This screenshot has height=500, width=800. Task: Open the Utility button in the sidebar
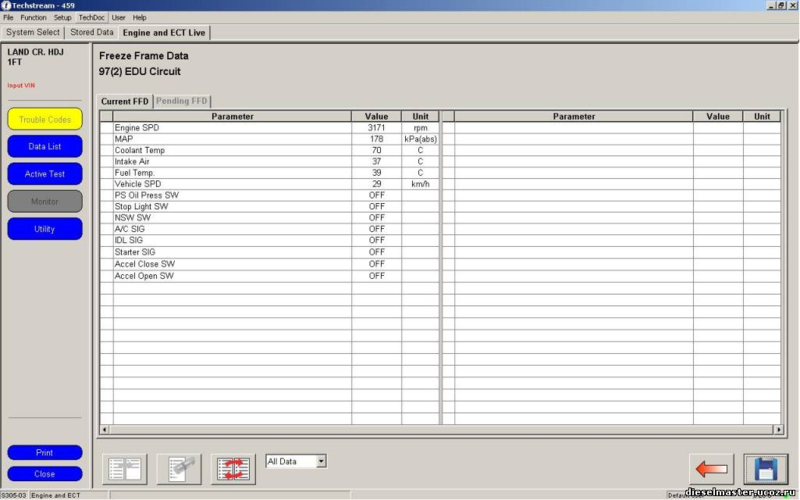click(x=45, y=229)
